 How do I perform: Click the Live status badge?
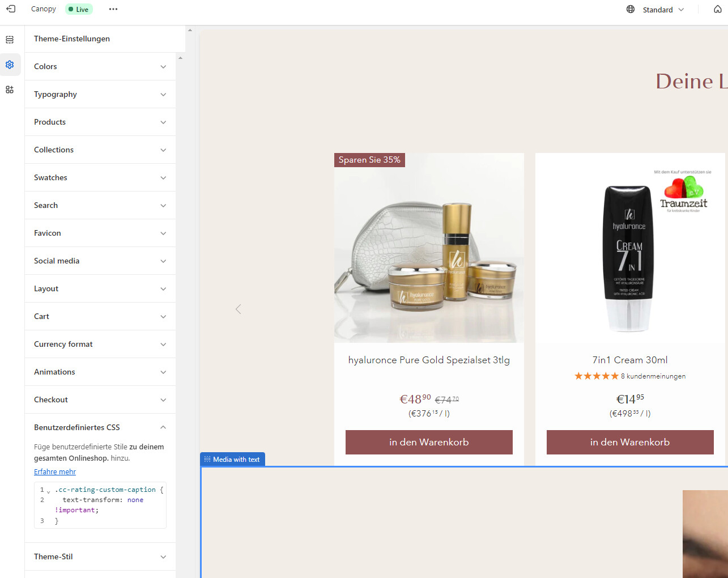coord(79,9)
